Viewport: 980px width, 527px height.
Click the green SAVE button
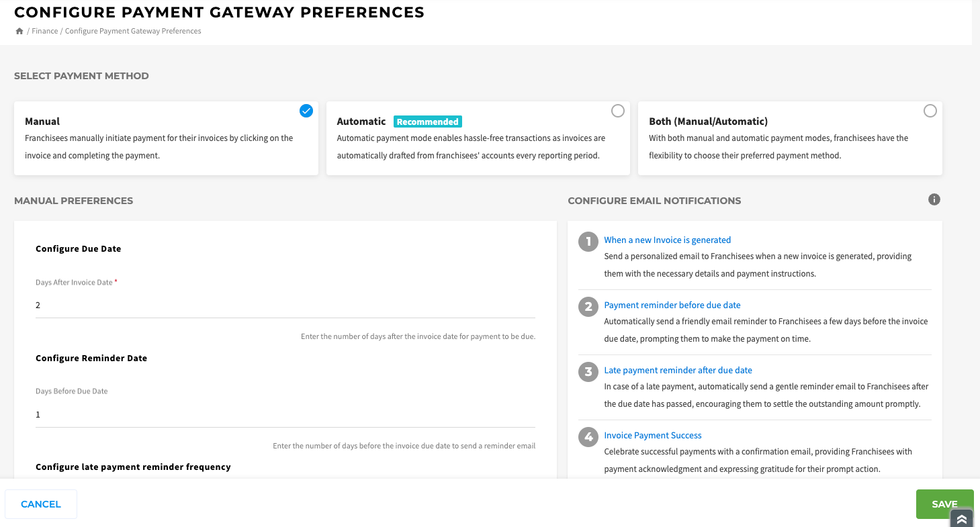(x=944, y=504)
